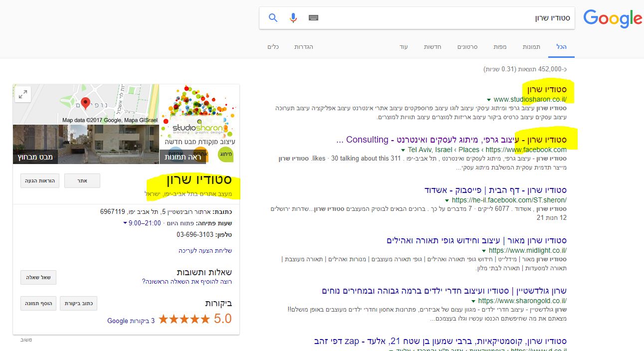This screenshot has width=644, height=351.
Task: Click 'שליחת הצעה לעריכה' suggest edit link
Action: pos(205,251)
